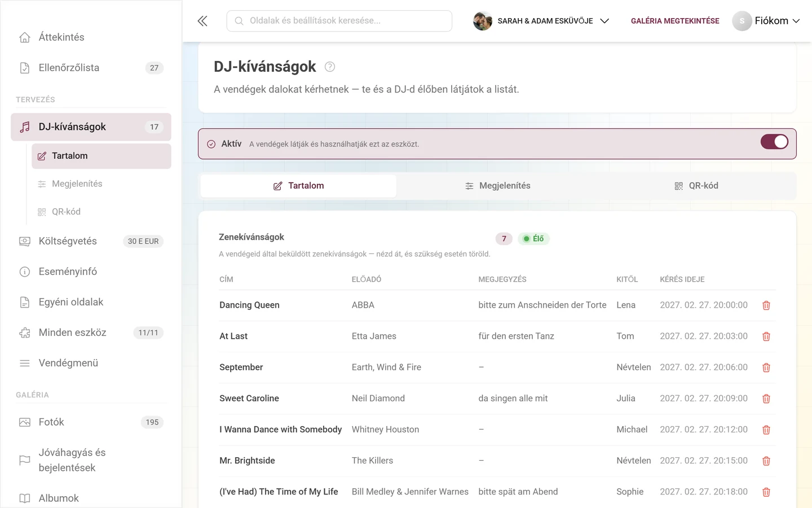
Task: Expand the Sarah & Adam esküvője selector
Action: [541, 21]
